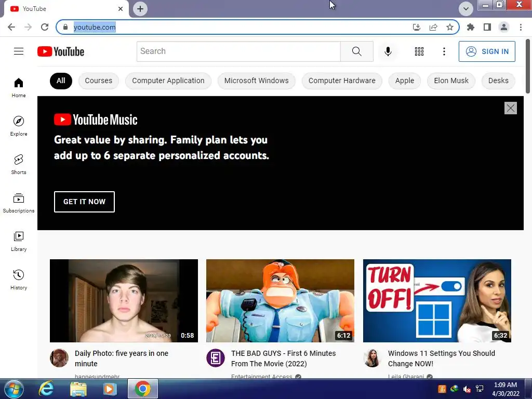Click the network tray icon
The width and height of the screenshot is (532, 399).
(480, 389)
